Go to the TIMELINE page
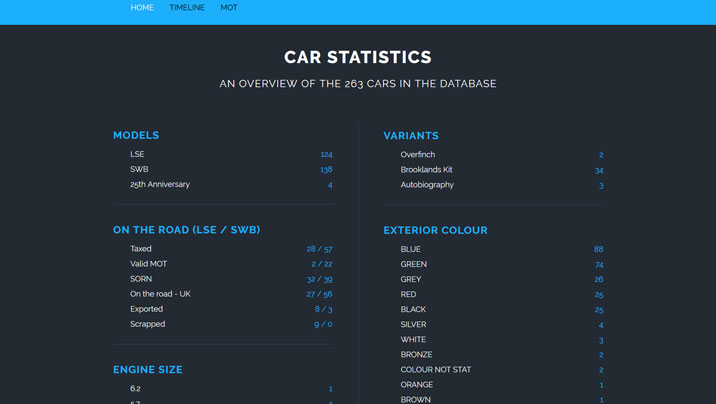Viewport: 716px width, 404px height. click(x=187, y=8)
